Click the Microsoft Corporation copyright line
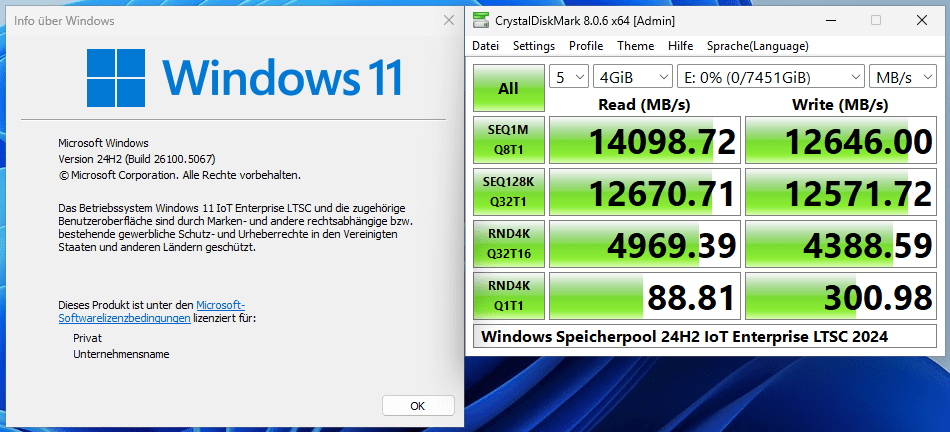Image resolution: width=950 pixels, height=432 pixels. click(x=179, y=175)
